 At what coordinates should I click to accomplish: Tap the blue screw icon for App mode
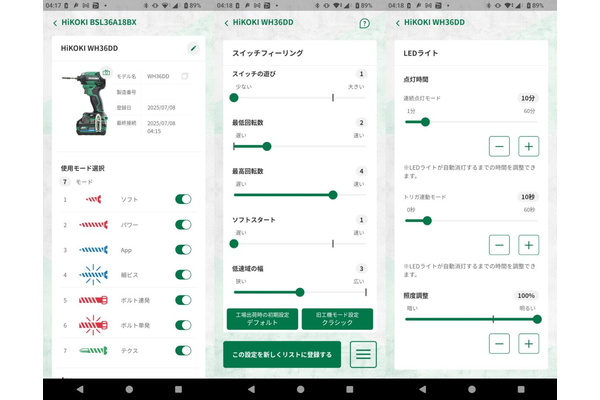tap(93, 250)
